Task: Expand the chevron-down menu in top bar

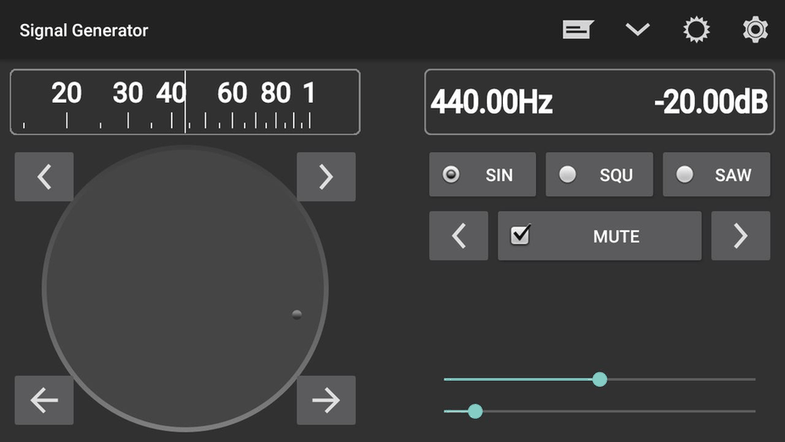Action: 637,30
